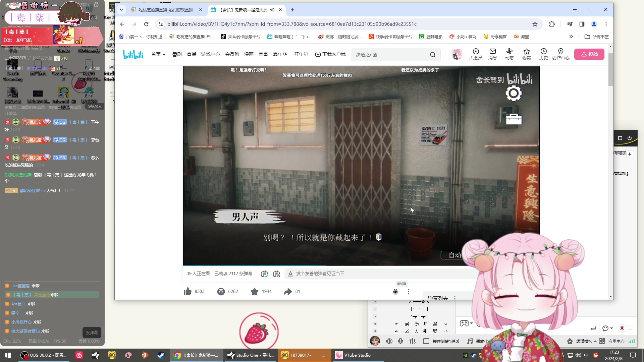Open Chrome tab search dropdown
Screen dimensions: 644x362
(121, 10)
